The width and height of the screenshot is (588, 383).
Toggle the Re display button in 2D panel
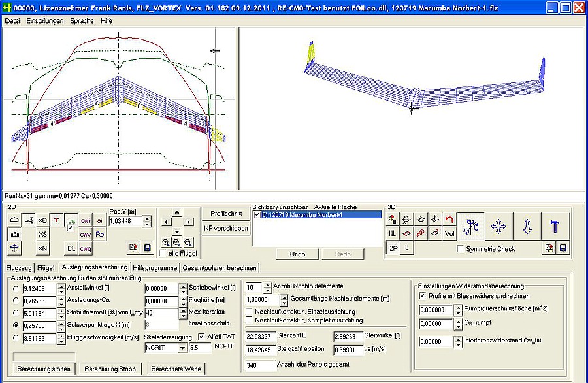point(100,234)
